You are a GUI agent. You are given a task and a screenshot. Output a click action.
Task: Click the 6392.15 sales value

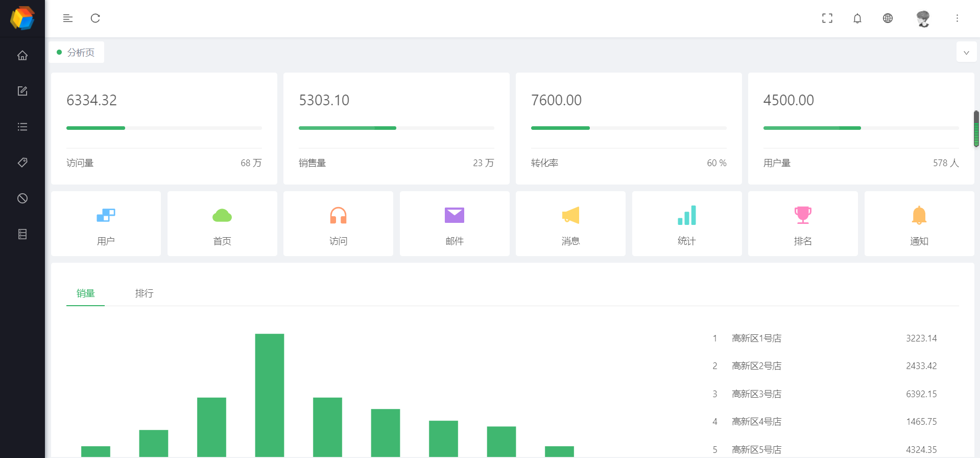point(921,394)
